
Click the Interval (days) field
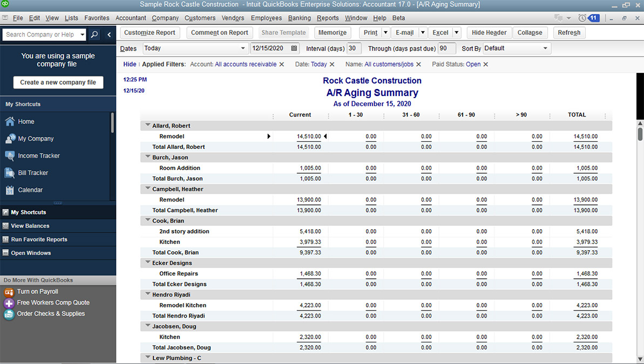(354, 48)
